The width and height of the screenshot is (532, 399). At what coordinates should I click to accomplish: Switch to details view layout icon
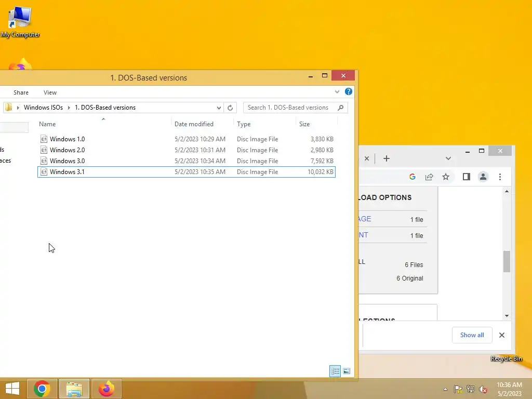(x=335, y=371)
